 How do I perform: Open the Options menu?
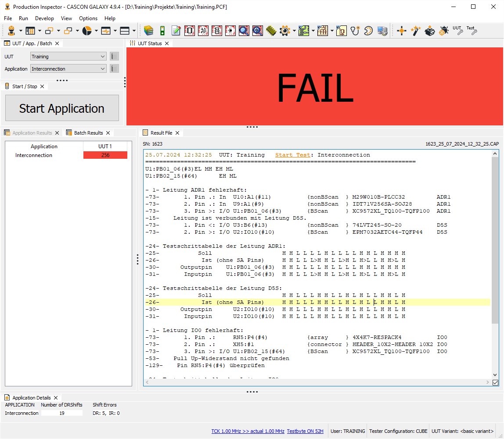coord(88,18)
